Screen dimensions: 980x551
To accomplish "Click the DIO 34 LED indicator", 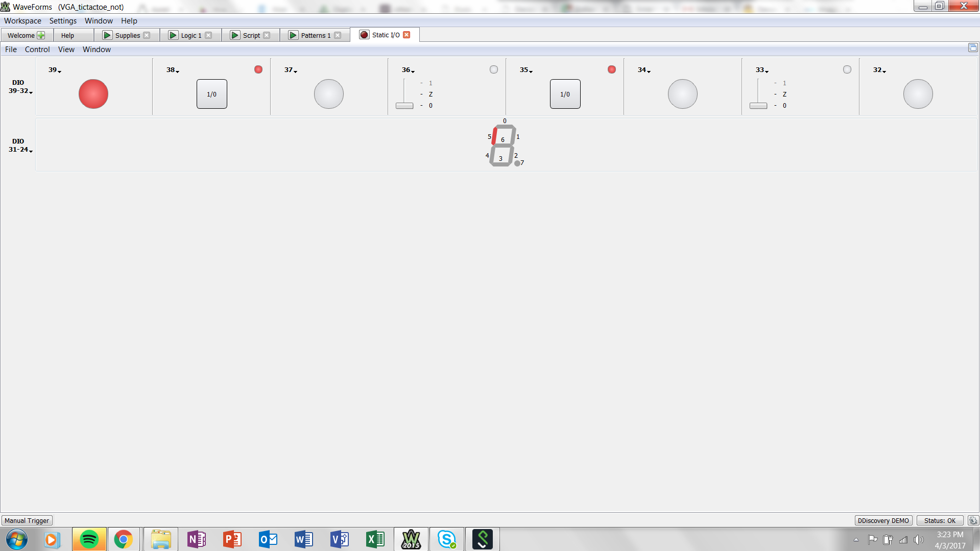I will click(x=683, y=94).
